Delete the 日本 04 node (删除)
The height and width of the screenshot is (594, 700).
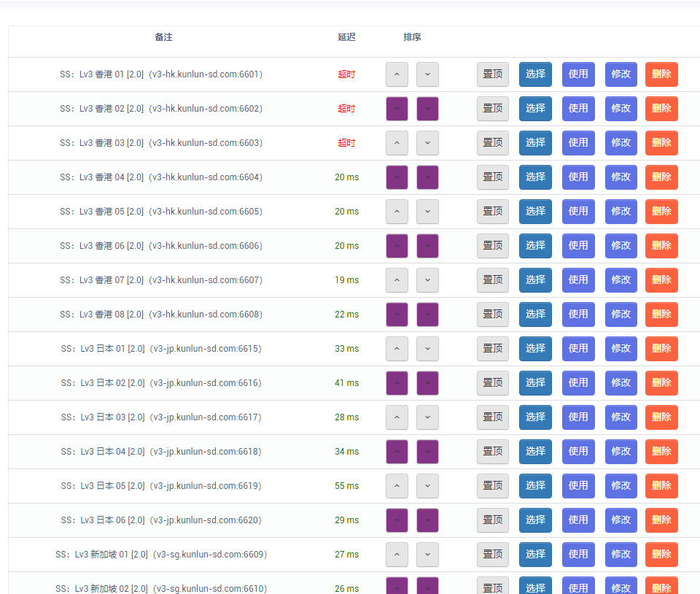(661, 452)
